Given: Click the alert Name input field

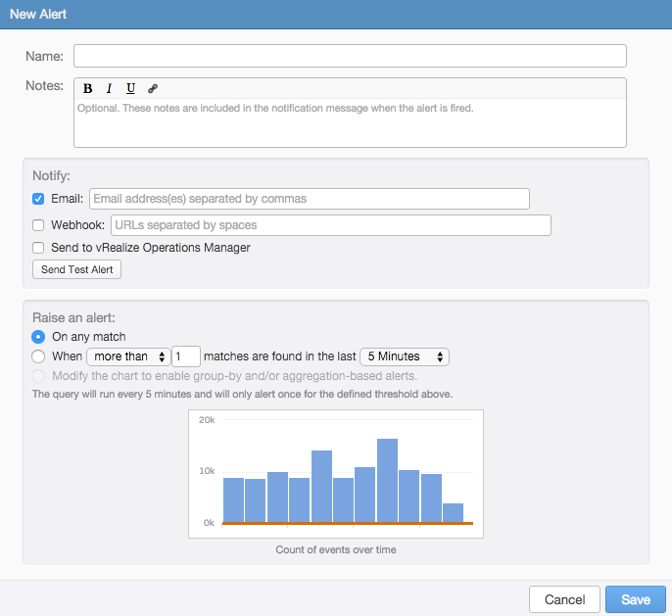Looking at the screenshot, I should point(350,56).
